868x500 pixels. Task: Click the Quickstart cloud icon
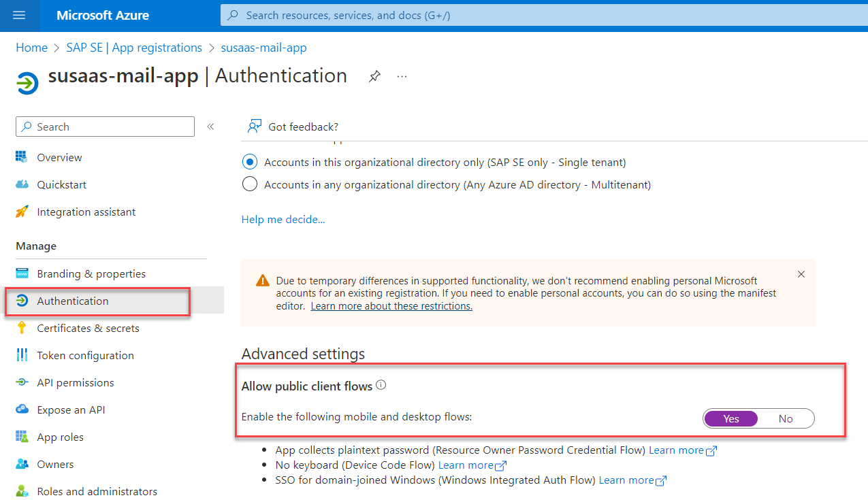(x=22, y=184)
